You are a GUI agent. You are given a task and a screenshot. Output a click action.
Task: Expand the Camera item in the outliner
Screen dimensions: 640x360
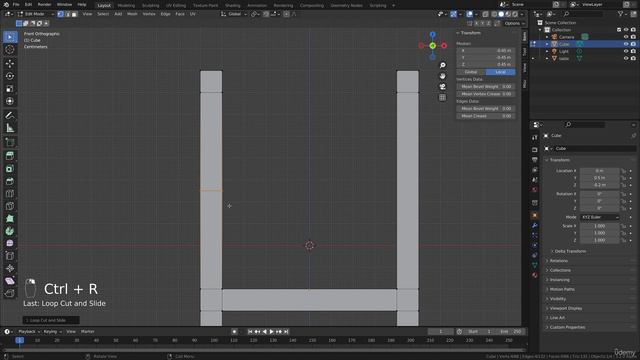(547, 37)
